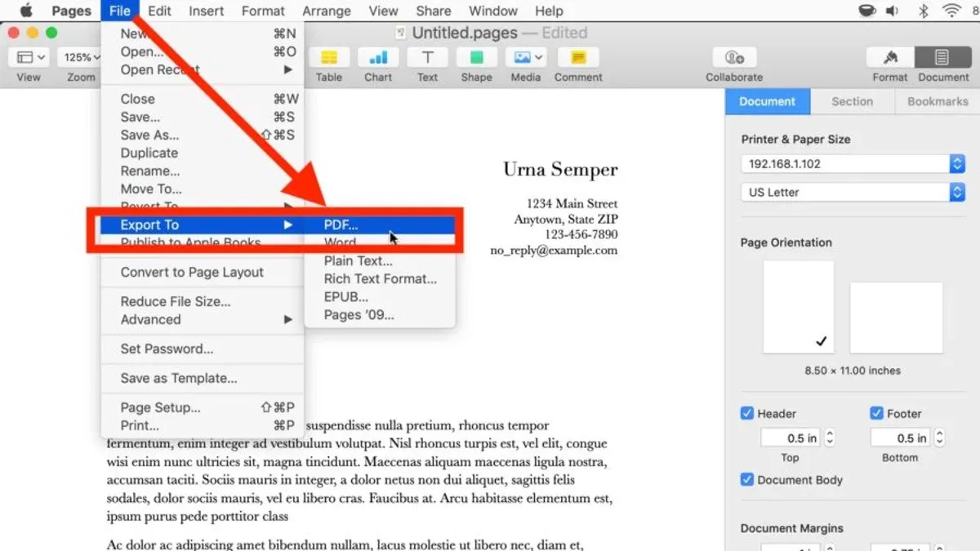The width and height of the screenshot is (980, 551).
Task: Insert a Shape from toolbar
Action: tap(476, 57)
